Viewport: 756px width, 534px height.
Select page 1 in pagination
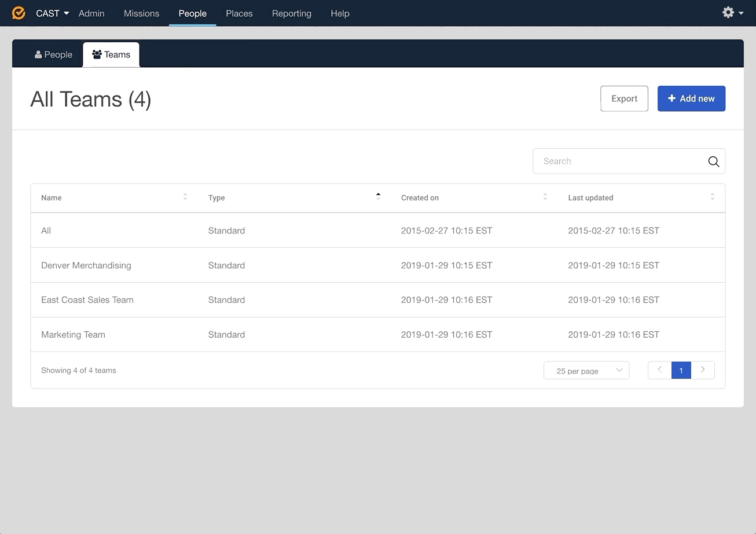(x=681, y=370)
